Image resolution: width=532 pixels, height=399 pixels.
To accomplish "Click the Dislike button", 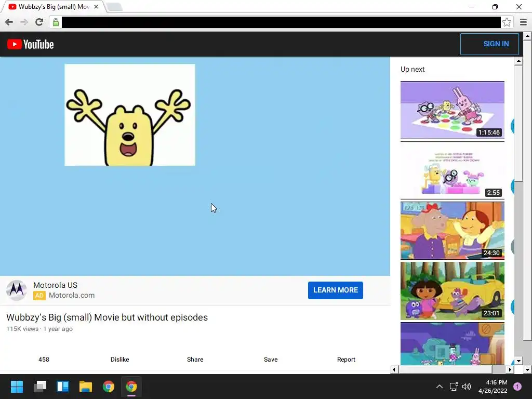I will click(x=120, y=360).
